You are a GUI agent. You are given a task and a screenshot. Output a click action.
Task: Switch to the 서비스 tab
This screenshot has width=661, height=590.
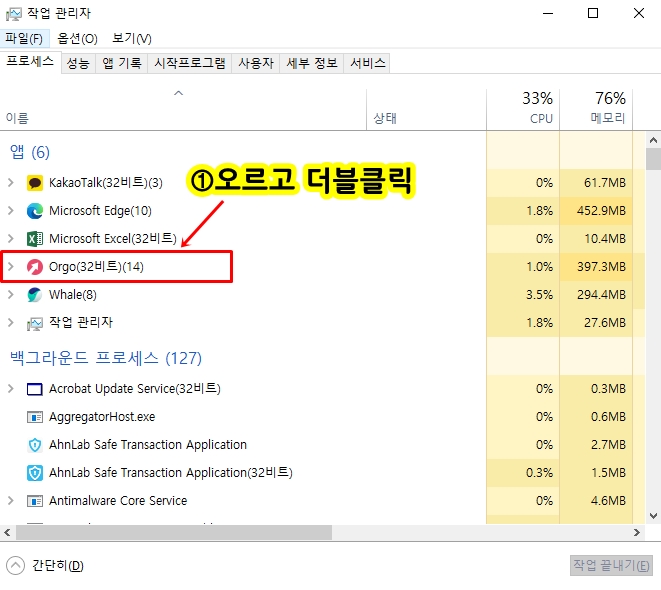tap(368, 63)
